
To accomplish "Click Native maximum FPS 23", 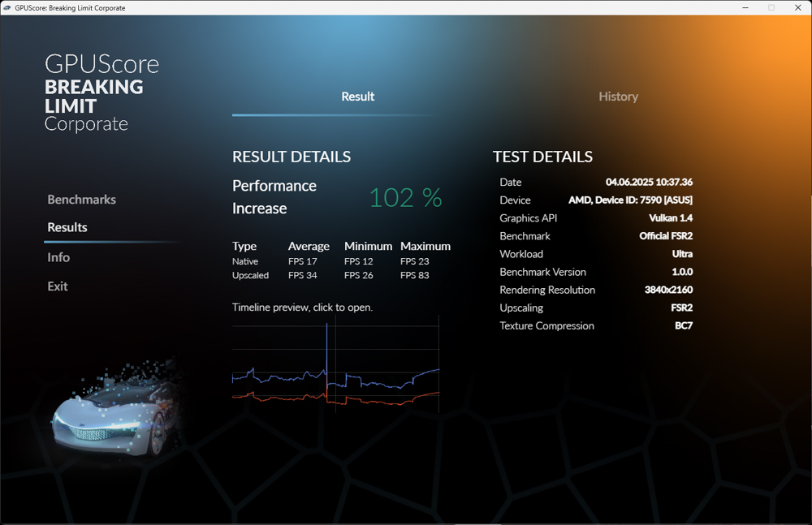I will coord(414,261).
